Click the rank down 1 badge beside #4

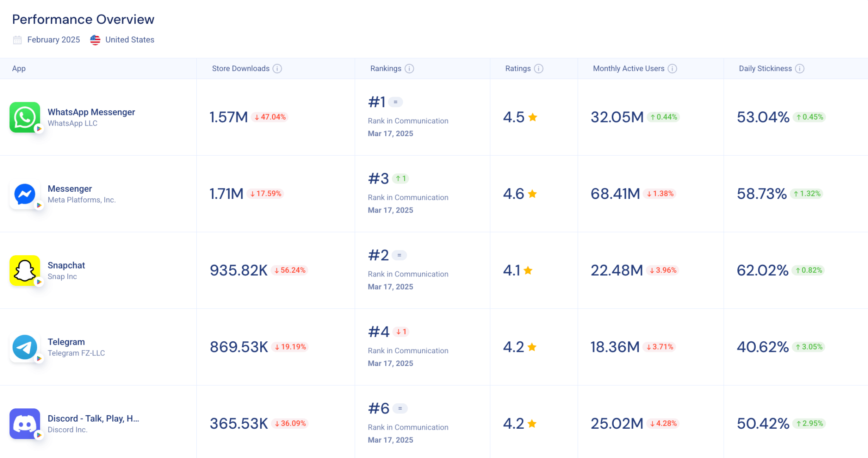point(401,332)
